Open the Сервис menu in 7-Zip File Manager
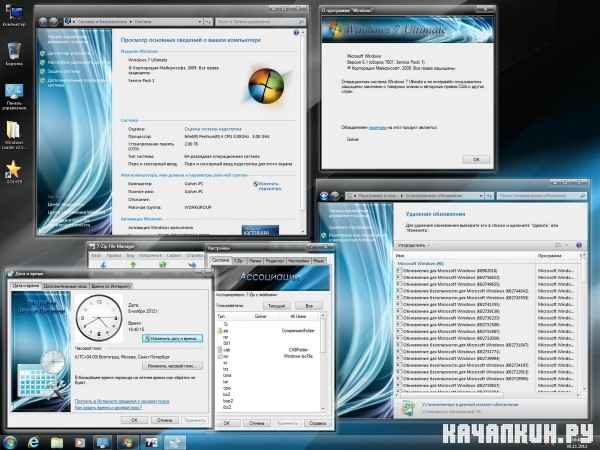600x450 pixels. tap(174, 255)
